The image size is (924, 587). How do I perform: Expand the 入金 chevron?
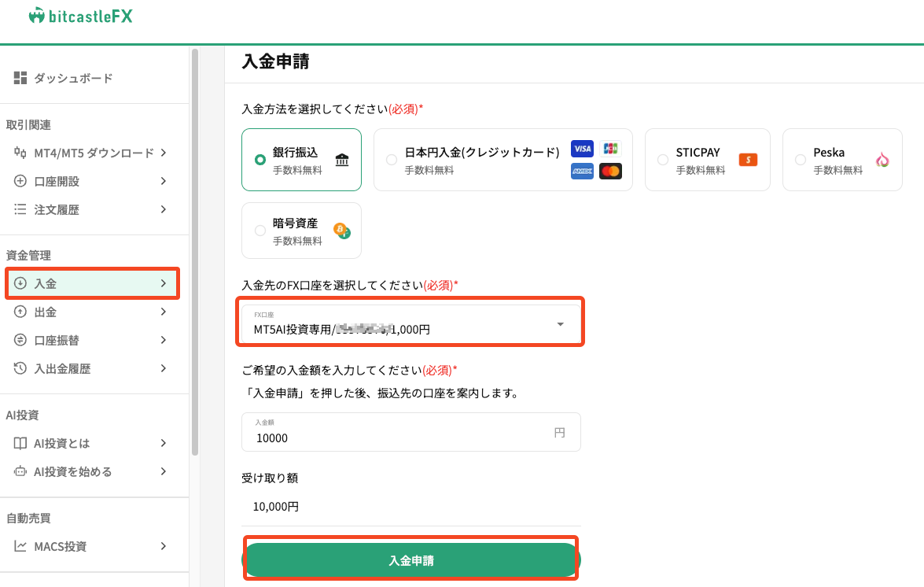[164, 283]
